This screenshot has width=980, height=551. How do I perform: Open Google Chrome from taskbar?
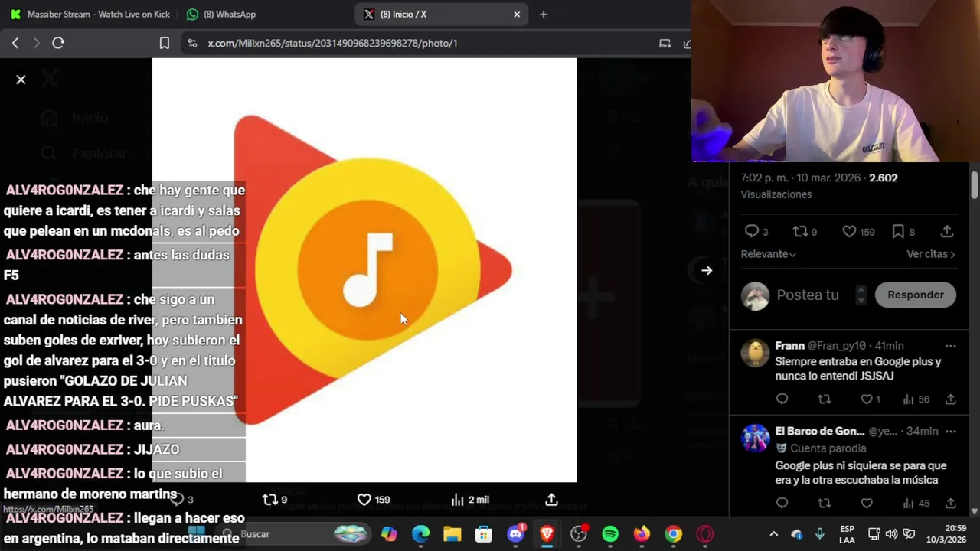click(x=673, y=534)
